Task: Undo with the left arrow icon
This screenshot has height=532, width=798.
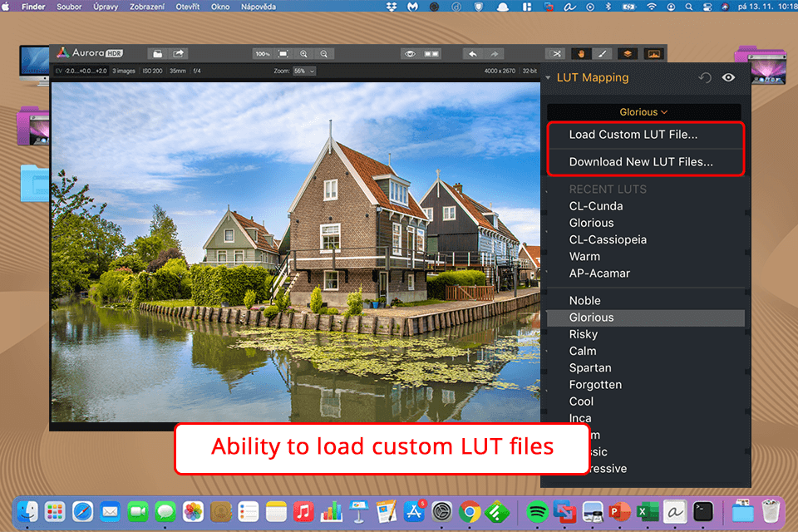Action: pyautogui.click(x=473, y=53)
